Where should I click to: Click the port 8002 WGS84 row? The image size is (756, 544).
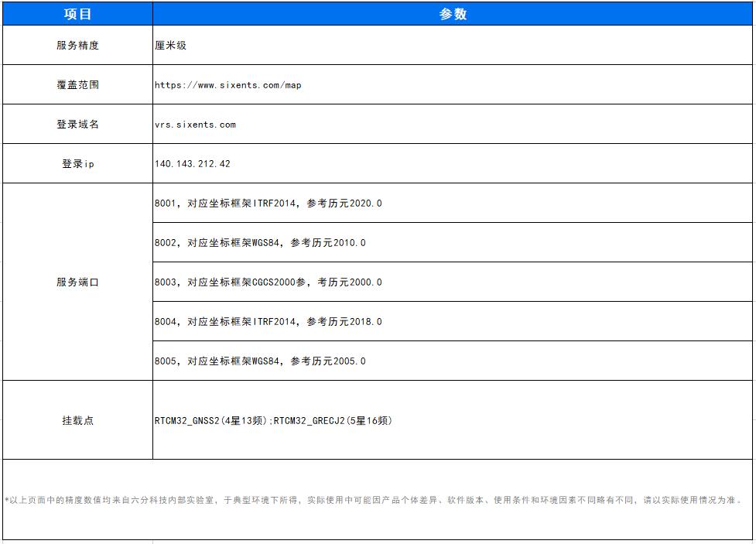[260, 243]
